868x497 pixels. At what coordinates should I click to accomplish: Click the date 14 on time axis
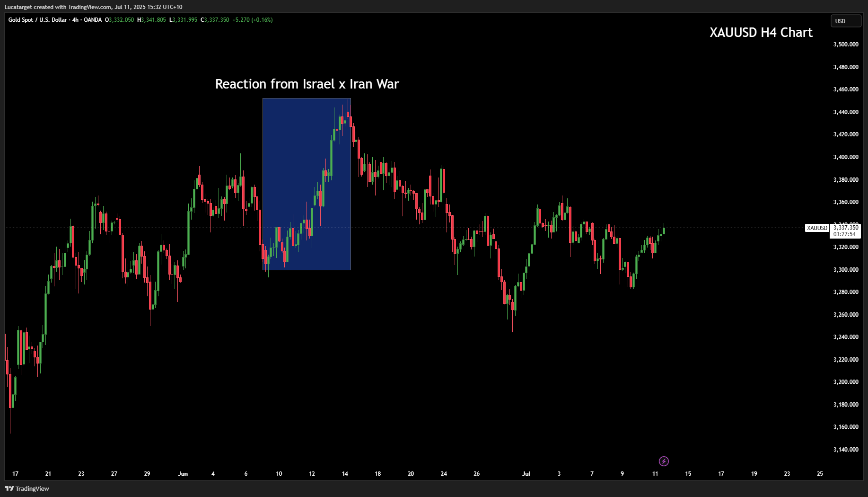[x=345, y=473]
